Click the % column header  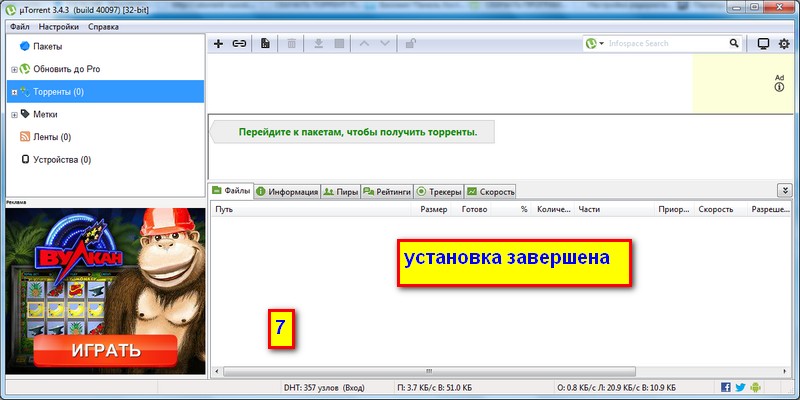511,209
